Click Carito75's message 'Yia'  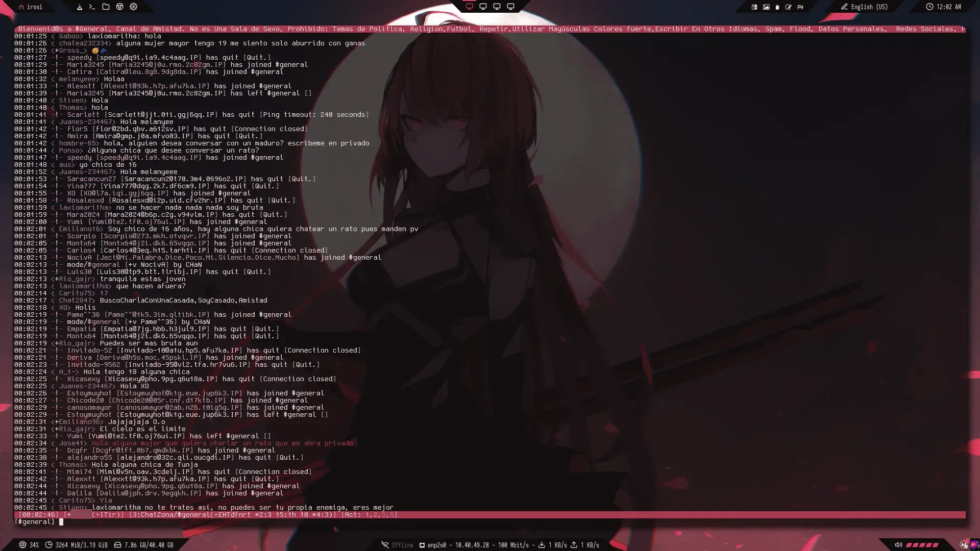[63, 500]
